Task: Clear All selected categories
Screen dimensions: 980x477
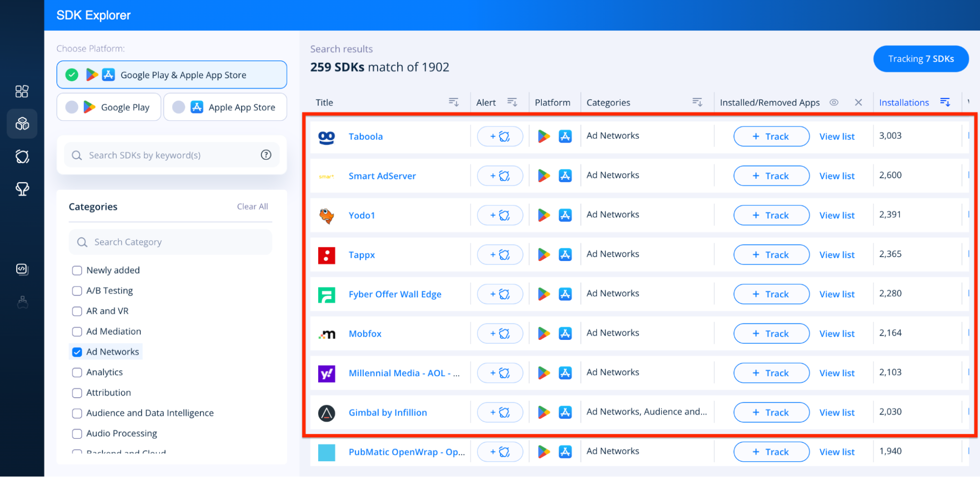Action: click(x=252, y=207)
